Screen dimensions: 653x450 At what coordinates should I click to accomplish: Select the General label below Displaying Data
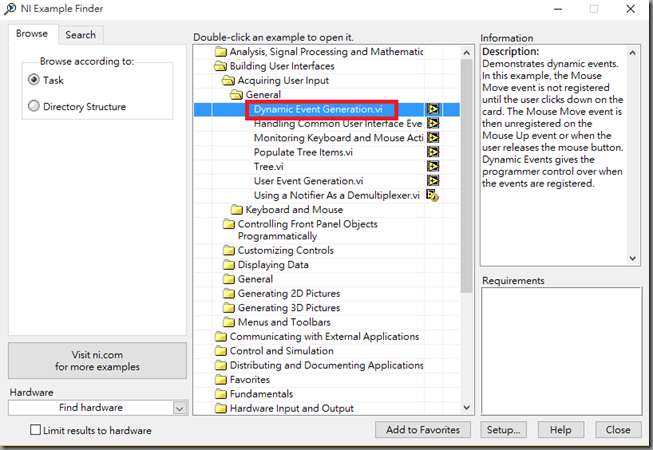click(255, 279)
